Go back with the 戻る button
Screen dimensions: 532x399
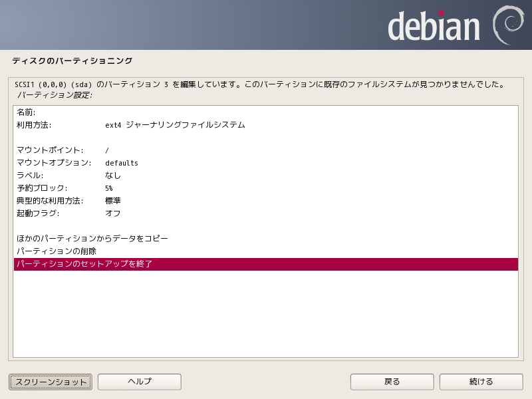click(392, 382)
